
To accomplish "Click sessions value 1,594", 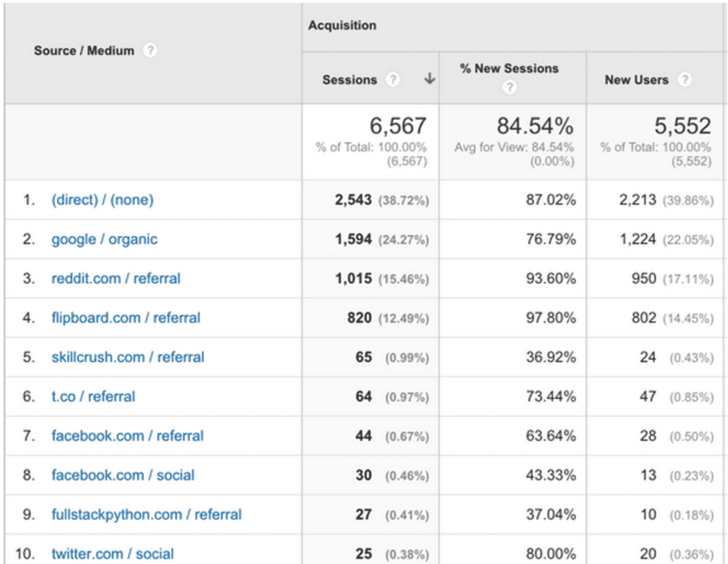I will (353, 239).
